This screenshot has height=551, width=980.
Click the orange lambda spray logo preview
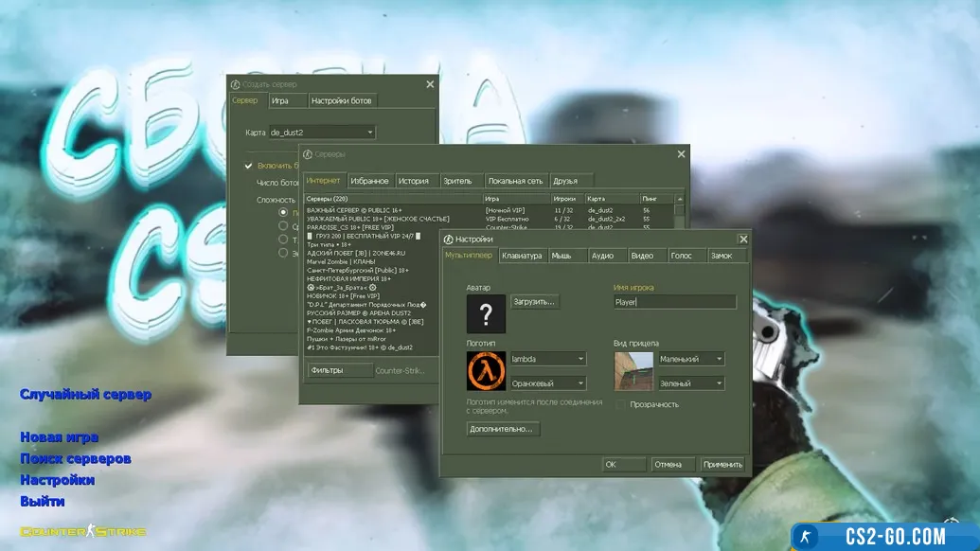tap(486, 371)
